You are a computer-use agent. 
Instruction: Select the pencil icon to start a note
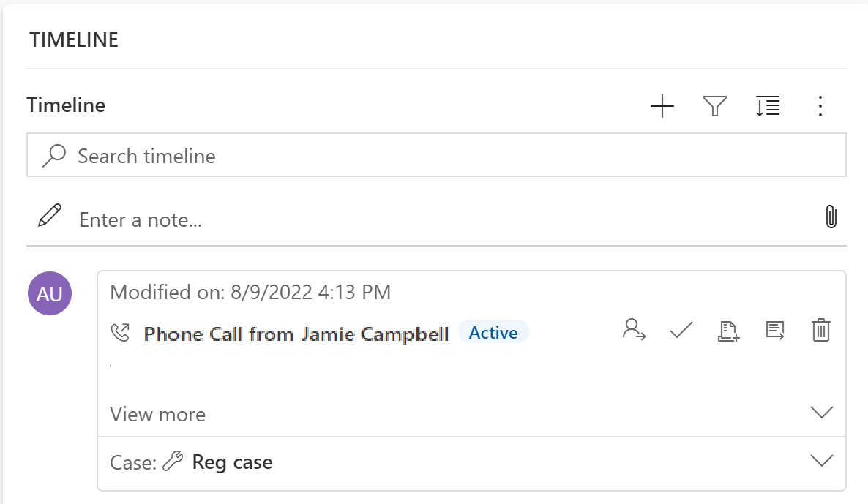pyautogui.click(x=49, y=216)
